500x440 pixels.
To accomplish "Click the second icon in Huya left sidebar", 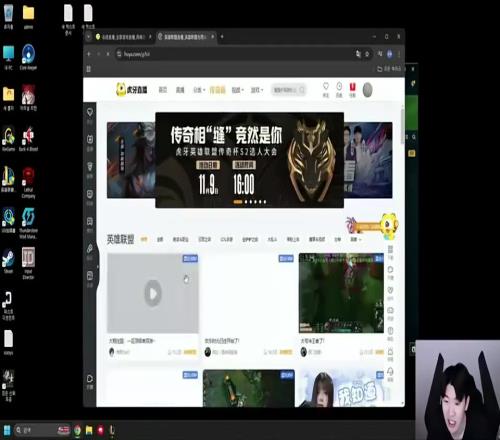I will coord(90,139).
